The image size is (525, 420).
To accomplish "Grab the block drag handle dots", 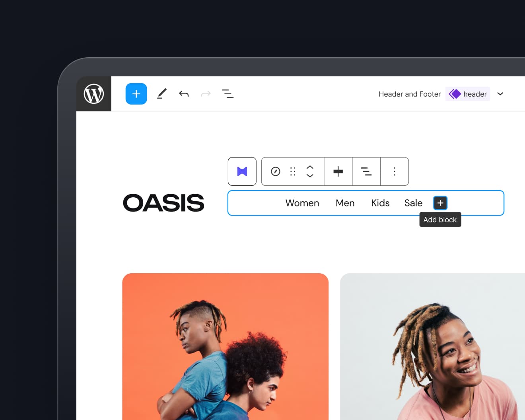I will coord(293,171).
